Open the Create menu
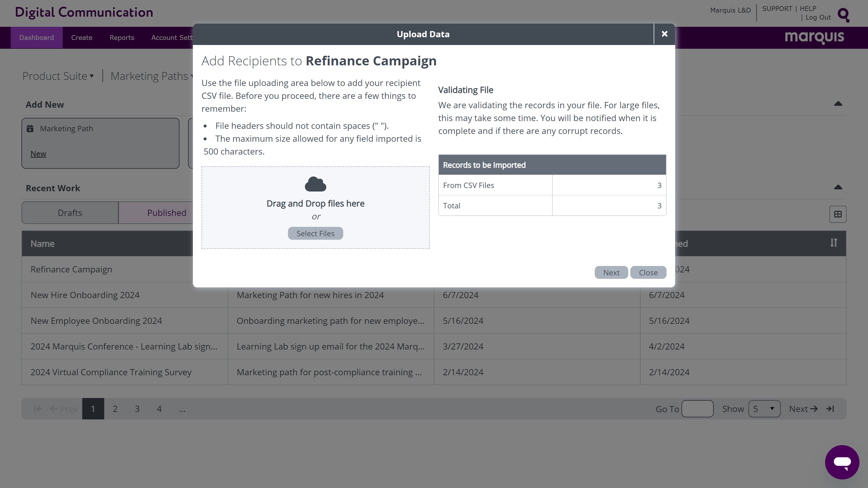The image size is (868, 488). [x=81, y=37]
